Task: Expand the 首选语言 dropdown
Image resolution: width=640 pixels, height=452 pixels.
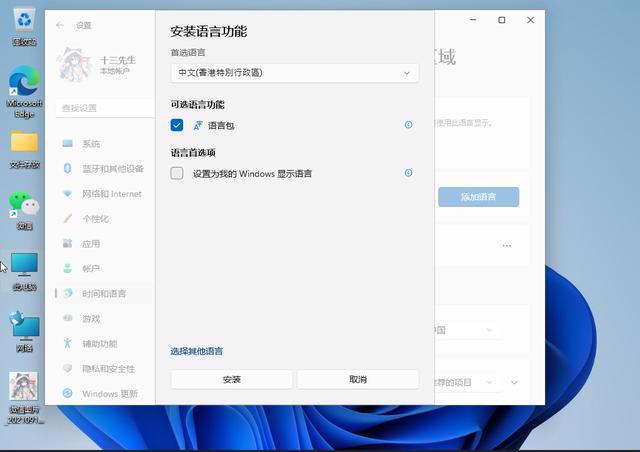Action: tap(295, 73)
